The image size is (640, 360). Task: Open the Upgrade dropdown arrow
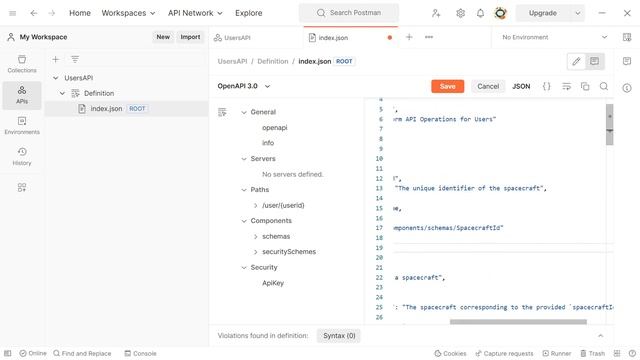point(578,13)
